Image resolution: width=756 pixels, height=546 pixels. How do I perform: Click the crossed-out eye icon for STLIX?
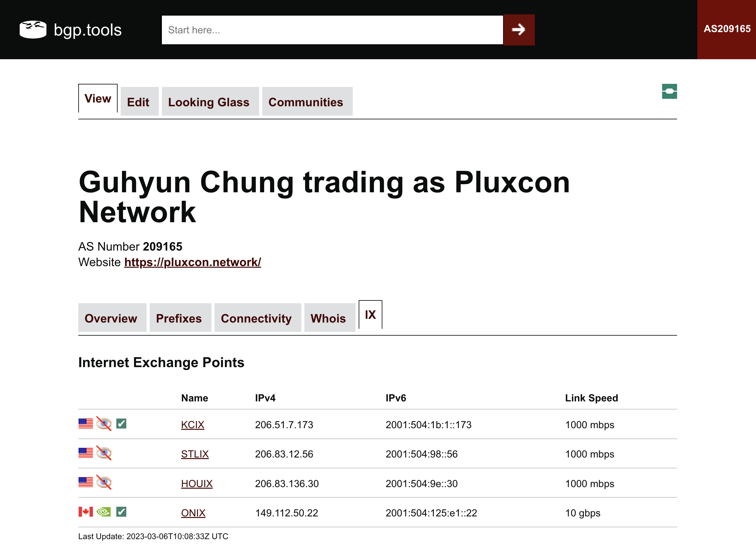tap(104, 453)
